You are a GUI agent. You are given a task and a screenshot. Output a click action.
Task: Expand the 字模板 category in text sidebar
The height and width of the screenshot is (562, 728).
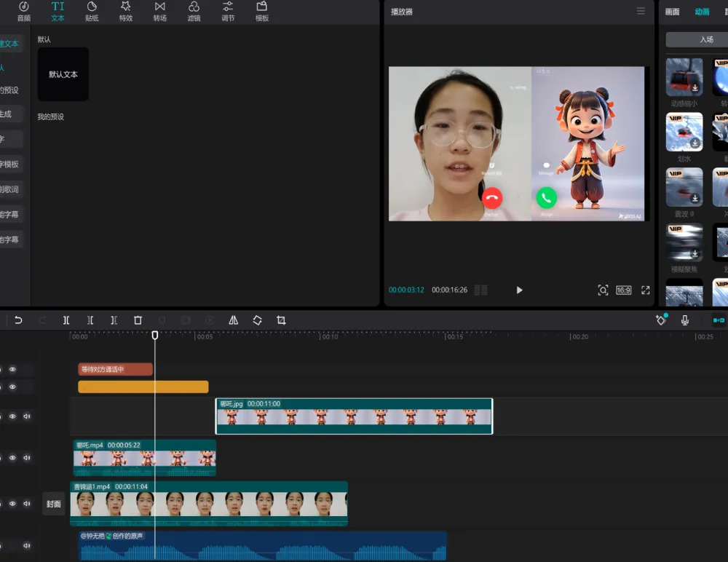[x=9, y=165]
